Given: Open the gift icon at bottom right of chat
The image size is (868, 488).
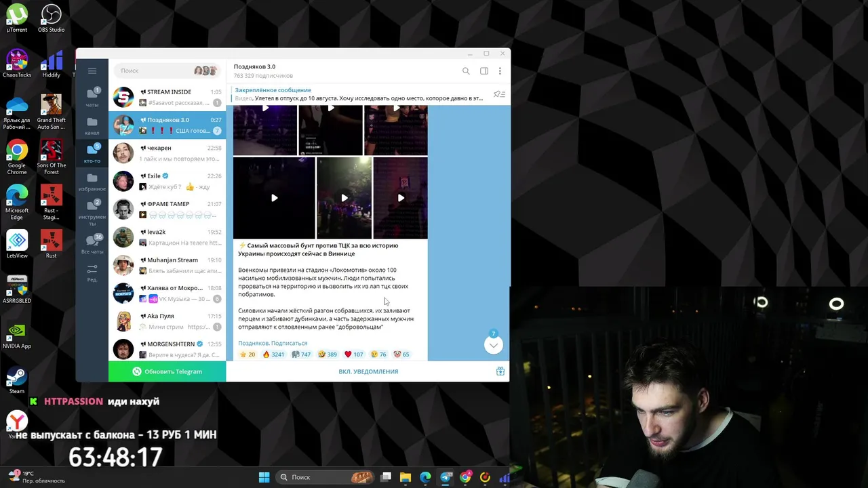Looking at the screenshot, I should pyautogui.click(x=500, y=371).
